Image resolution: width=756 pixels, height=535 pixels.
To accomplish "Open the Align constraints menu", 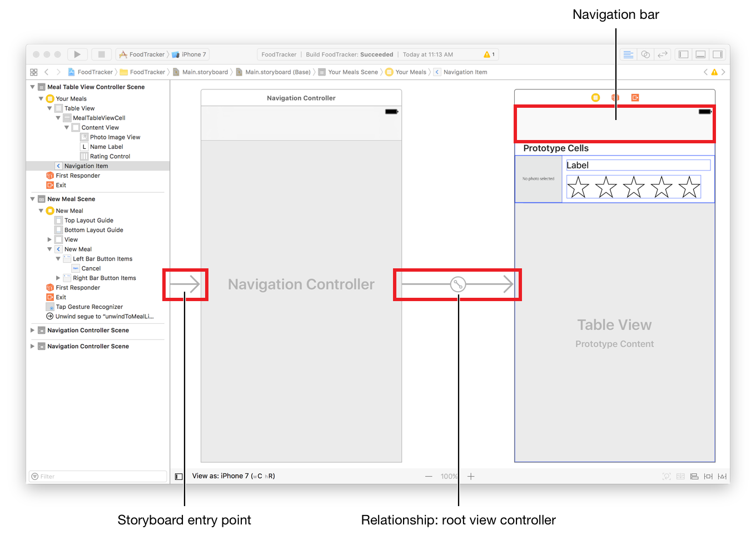I will [x=694, y=477].
